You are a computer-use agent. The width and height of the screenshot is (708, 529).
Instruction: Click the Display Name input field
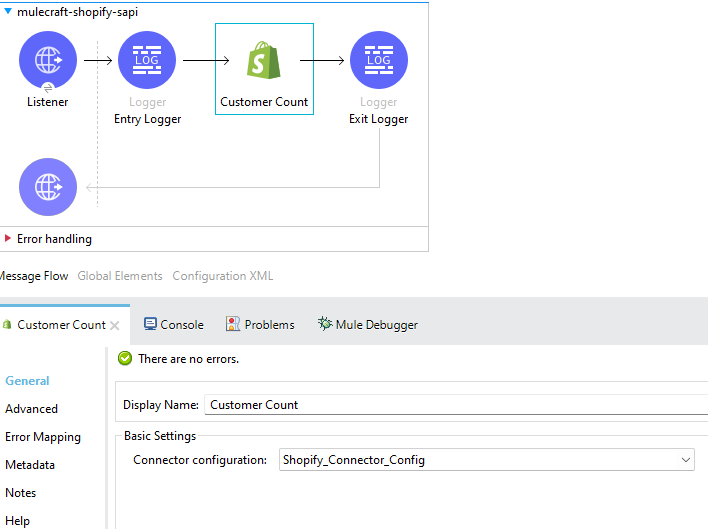(455, 405)
